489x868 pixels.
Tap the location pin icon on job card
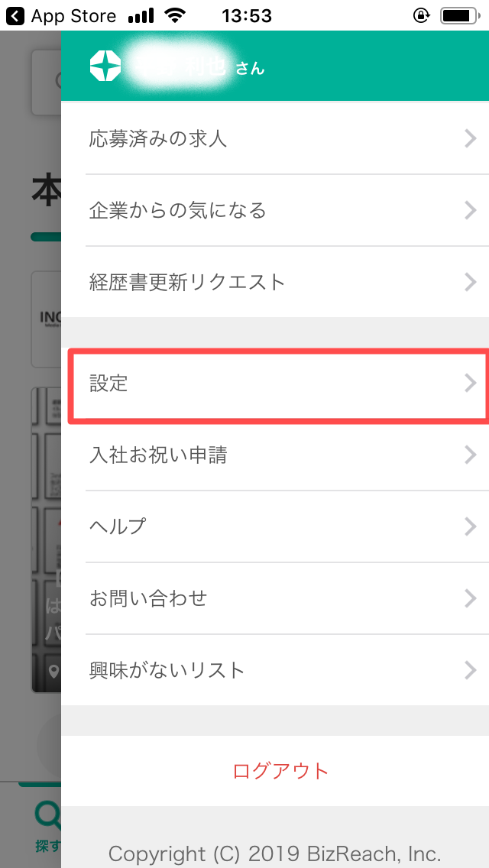pos(53,672)
